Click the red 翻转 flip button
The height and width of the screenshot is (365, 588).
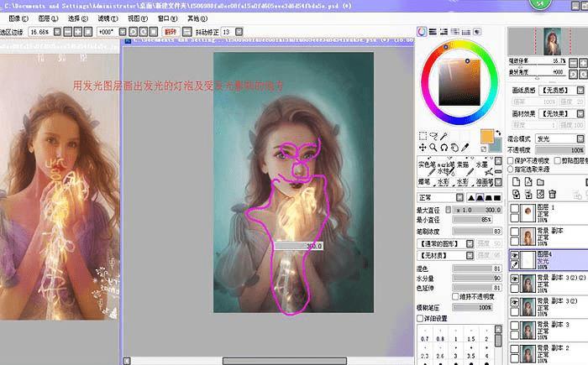[x=171, y=32]
